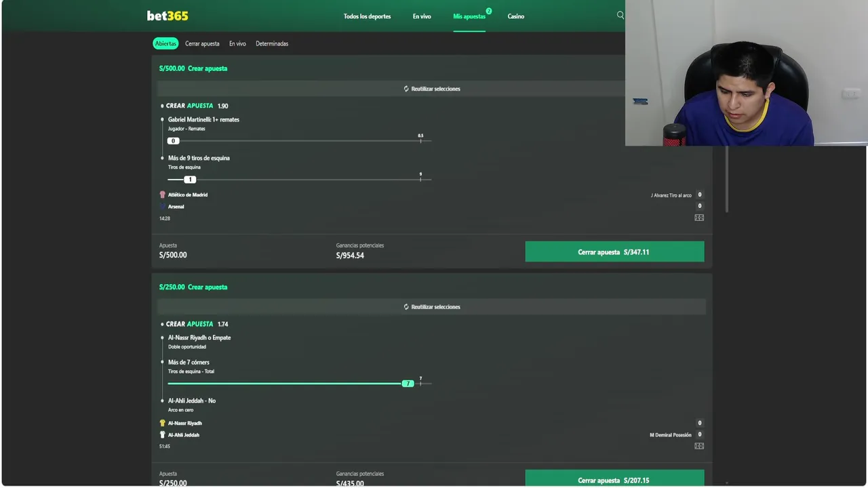Click Más de 9 tiros de esquina selection
This screenshot has width=868, height=488.
click(199, 158)
